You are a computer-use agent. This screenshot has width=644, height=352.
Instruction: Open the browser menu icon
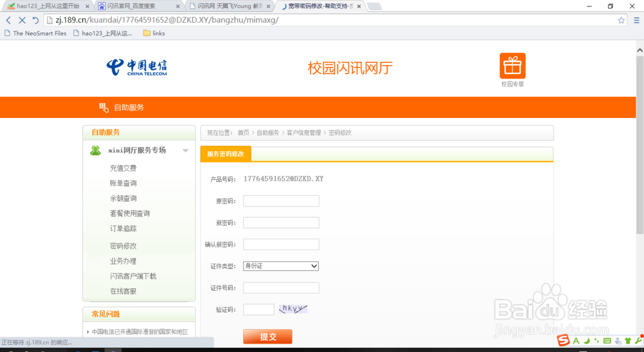point(636,20)
